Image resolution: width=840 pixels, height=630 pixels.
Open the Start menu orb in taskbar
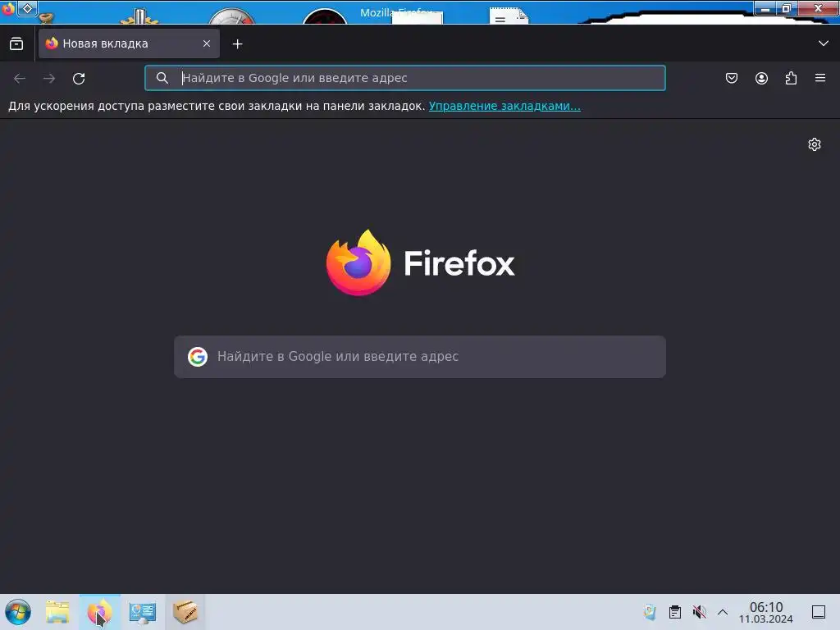pyautogui.click(x=18, y=612)
